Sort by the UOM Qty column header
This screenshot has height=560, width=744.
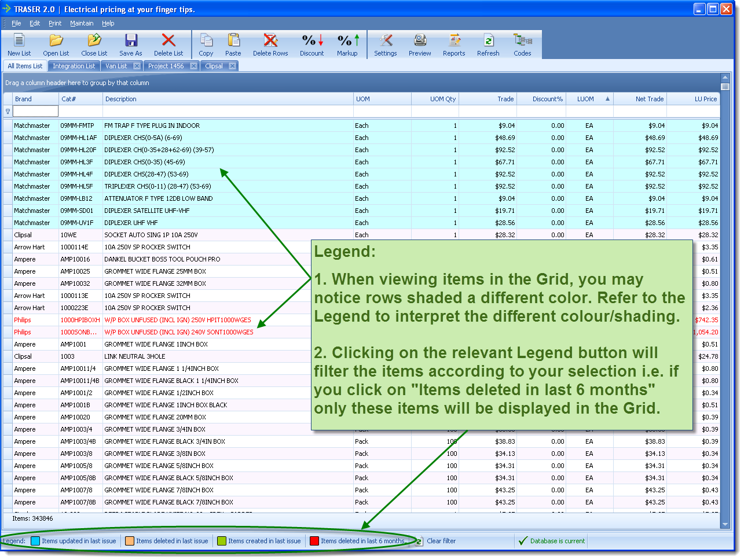tap(435, 99)
